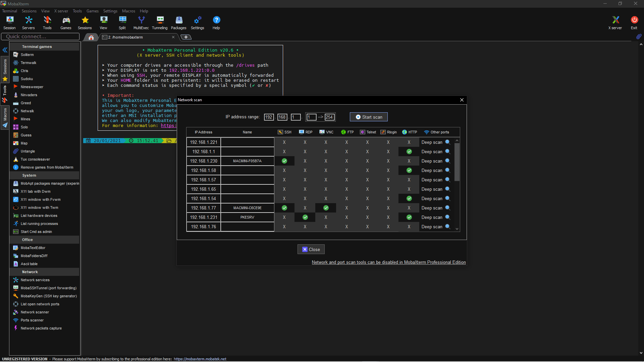Open the Settings gear toolbar icon

click(x=198, y=23)
